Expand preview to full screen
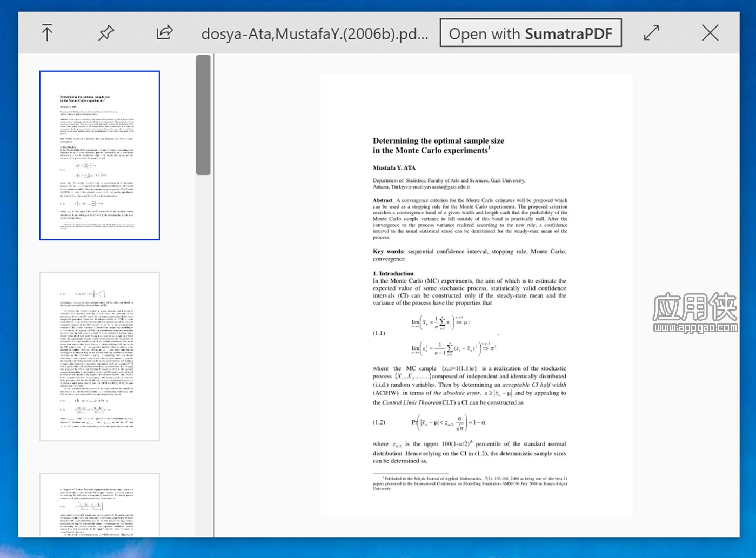This screenshot has height=558, width=756. [x=652, y=33]
